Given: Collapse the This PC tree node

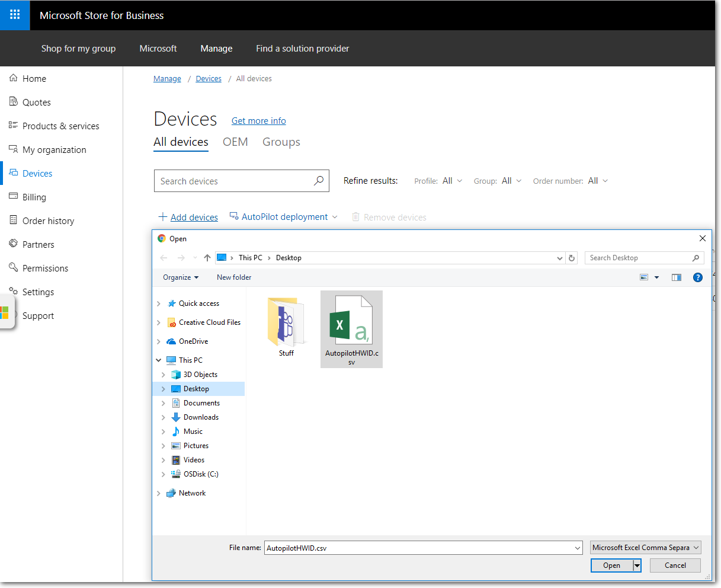Looking at the screenshot, I should pyautogui.click(x=159, y=360).
